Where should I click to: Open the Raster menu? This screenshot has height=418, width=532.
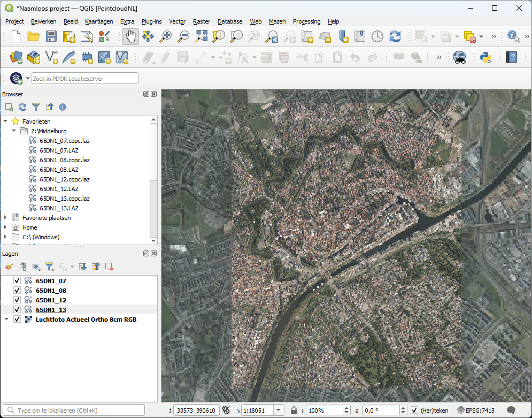[202, 21]
